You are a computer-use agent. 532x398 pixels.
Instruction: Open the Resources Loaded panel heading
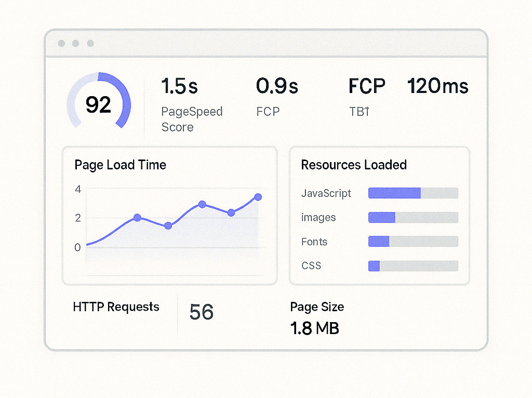point(353,165)
